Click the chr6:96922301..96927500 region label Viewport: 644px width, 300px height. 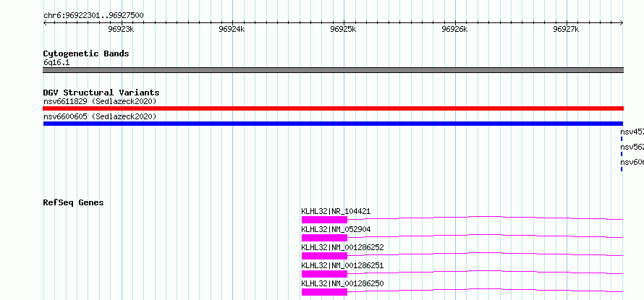[x=93, y=16]
